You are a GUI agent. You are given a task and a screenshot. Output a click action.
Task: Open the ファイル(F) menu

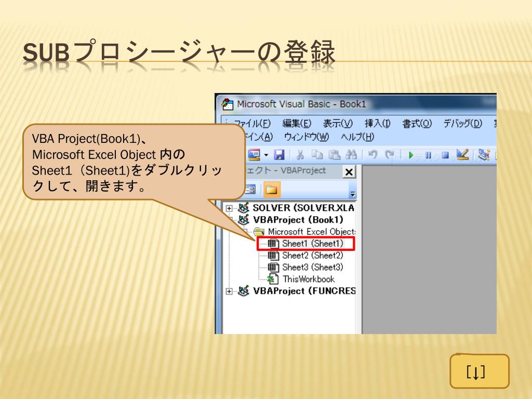pos(252,124)
